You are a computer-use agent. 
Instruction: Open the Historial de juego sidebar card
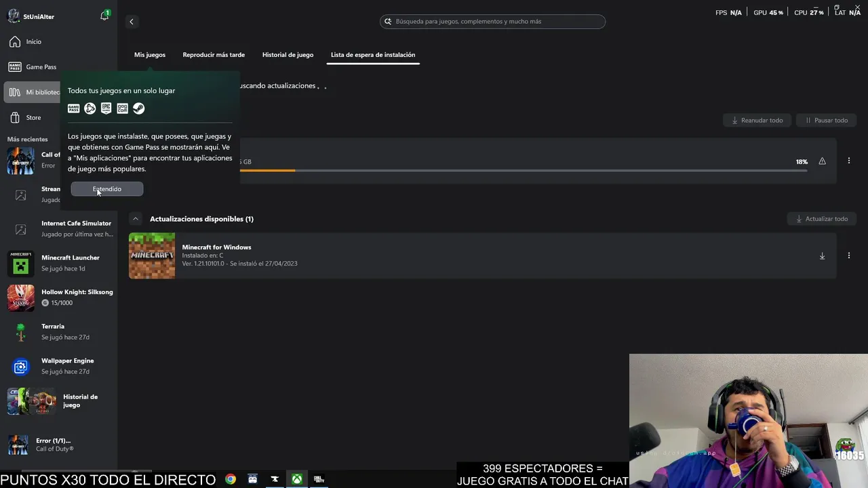click(59, 401)
